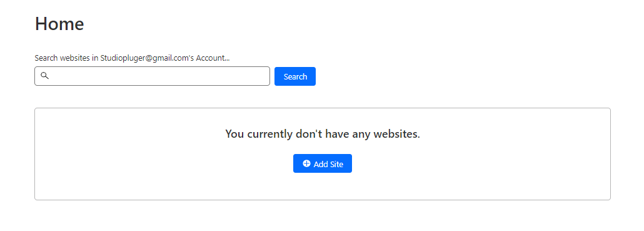Select the search box beside the Search button
This screenshot has width=644, height=231.
click(x=152, y=76)
